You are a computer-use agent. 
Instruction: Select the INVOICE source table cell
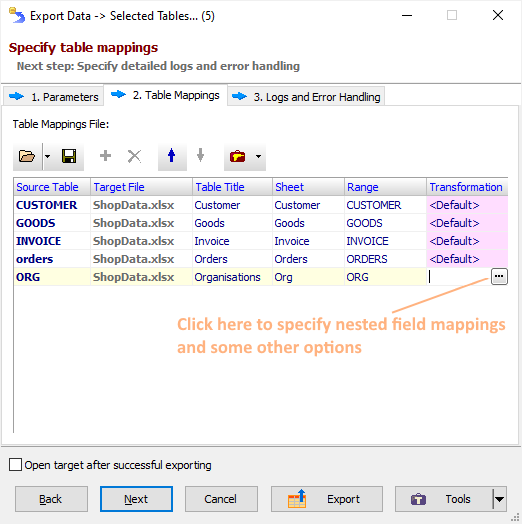[52, 241]
